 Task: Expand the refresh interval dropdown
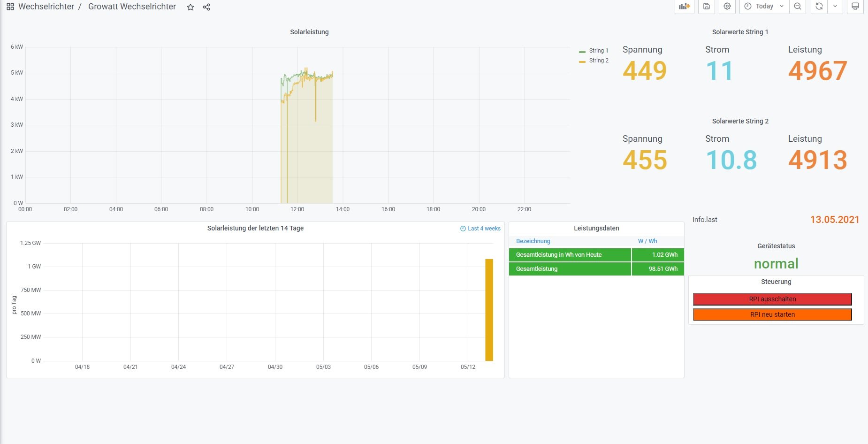[835, 7]
